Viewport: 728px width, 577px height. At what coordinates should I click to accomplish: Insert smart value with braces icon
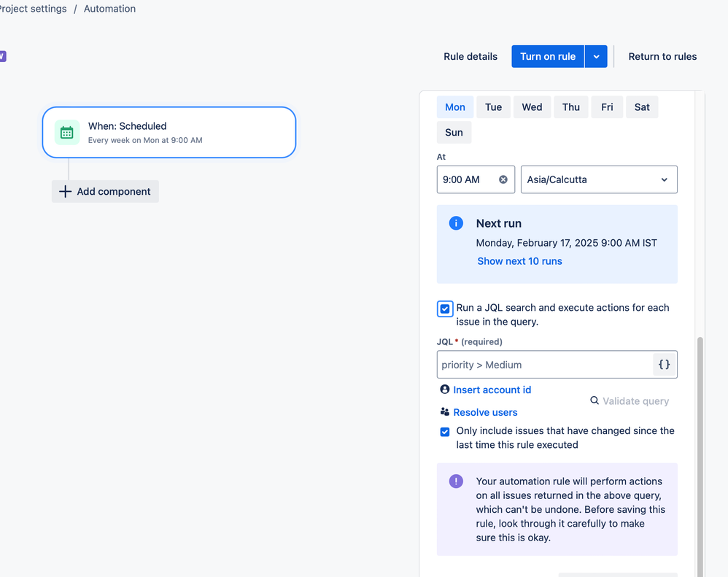click(665, 365)
